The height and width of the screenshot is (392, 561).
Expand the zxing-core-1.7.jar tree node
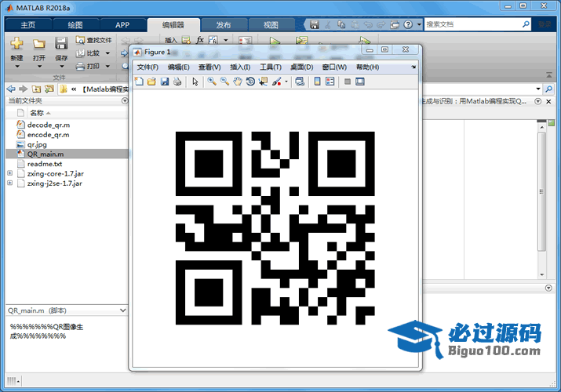(x=9, y=173)
